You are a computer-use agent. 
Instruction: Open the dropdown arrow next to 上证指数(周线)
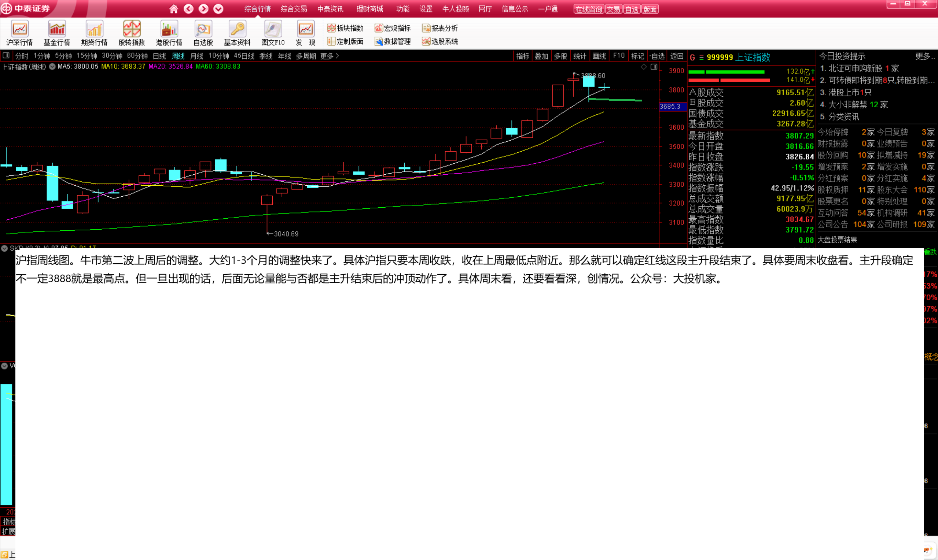pos(52,66)
